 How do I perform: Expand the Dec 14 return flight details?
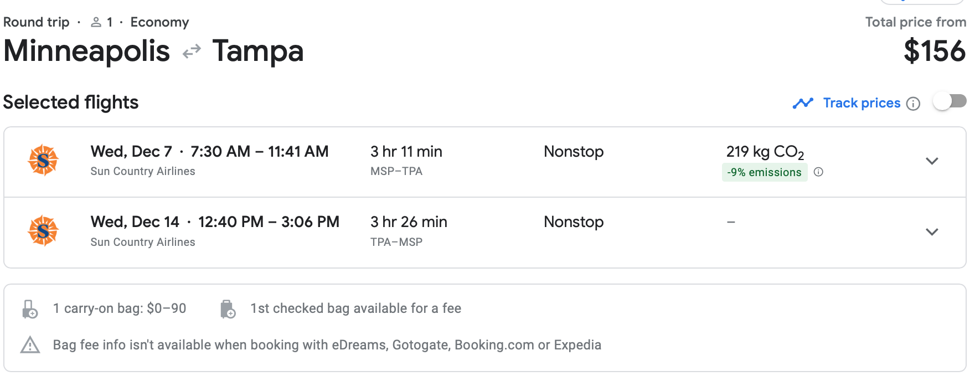[x=932, y=231]
